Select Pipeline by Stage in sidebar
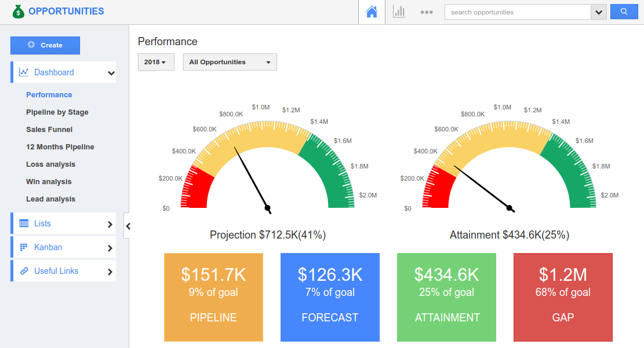Viewport: 644px width, 348px height. click(57, 112)
